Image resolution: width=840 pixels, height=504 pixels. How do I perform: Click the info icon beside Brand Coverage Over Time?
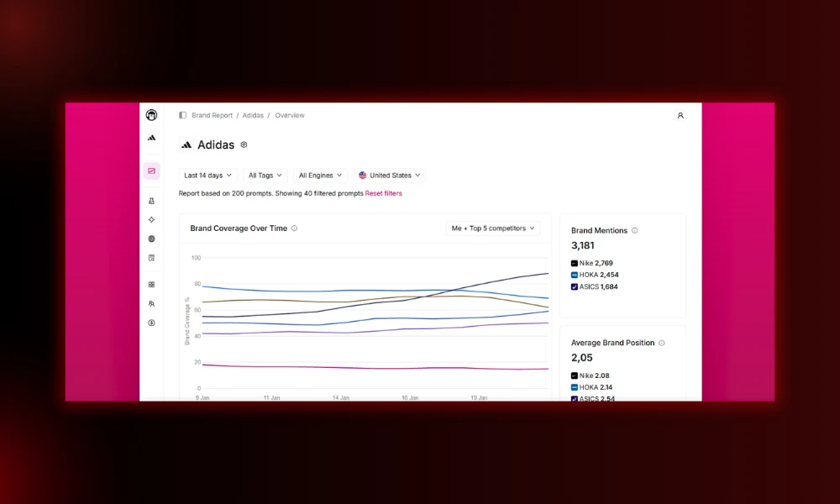[x=294, y=228]
